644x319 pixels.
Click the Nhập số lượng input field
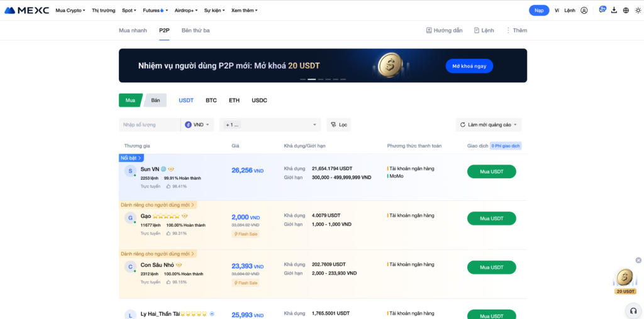pos(148,125)
